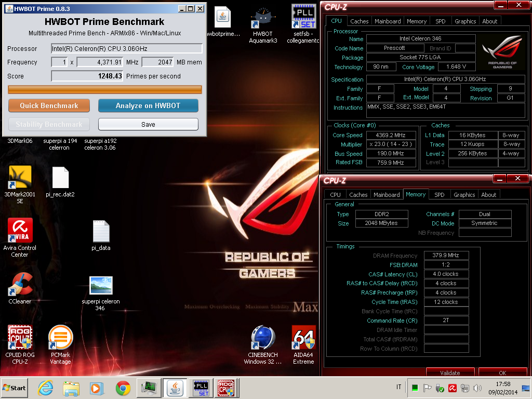Launch the CCleaner desktop shortcut
The image size is (532, 399).
20,288
